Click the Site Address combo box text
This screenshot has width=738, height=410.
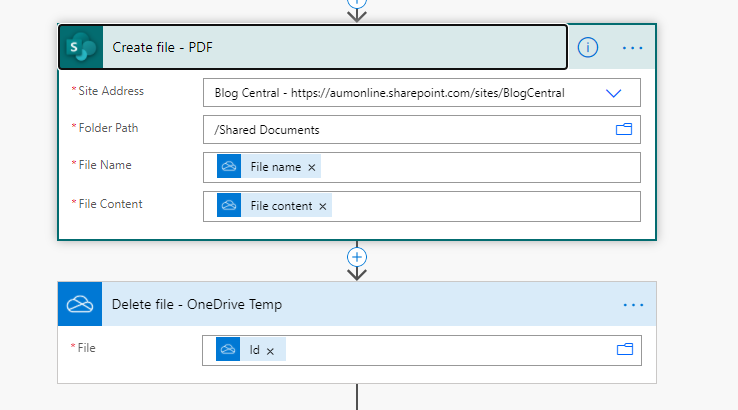tap(389, 93)
